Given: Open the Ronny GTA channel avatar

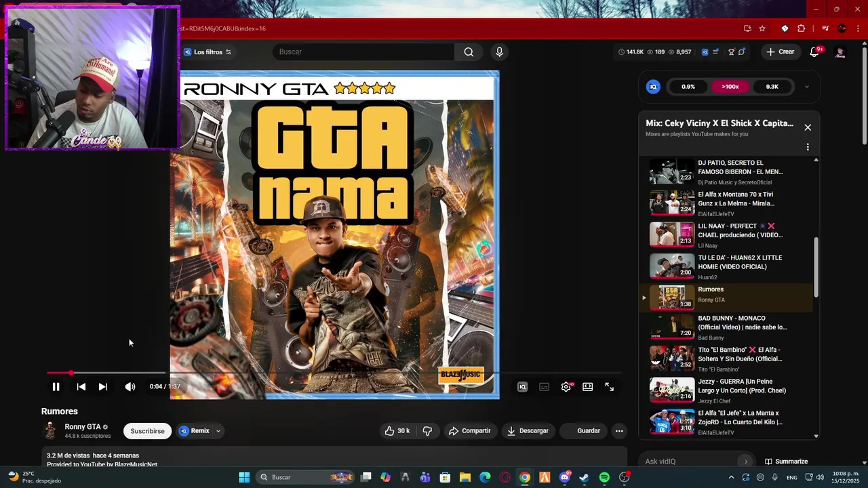Looking at the screenshot, I should coord(50,431).
